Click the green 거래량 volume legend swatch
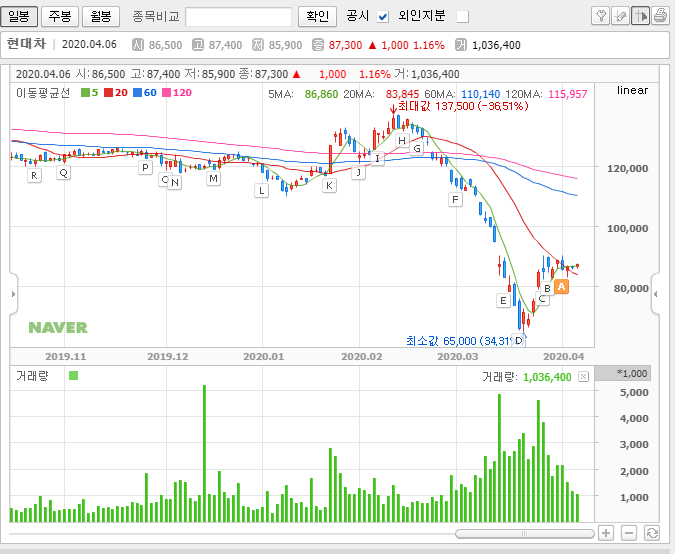 74,376
